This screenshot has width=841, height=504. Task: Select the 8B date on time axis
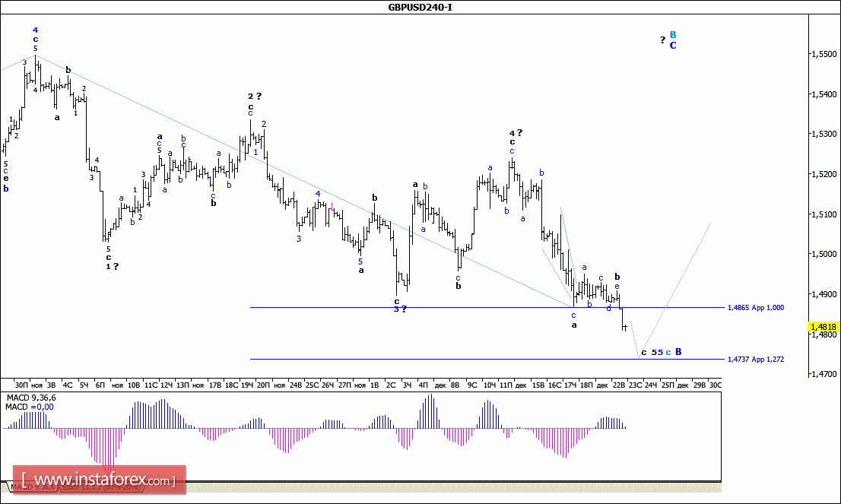coord(455,385)
